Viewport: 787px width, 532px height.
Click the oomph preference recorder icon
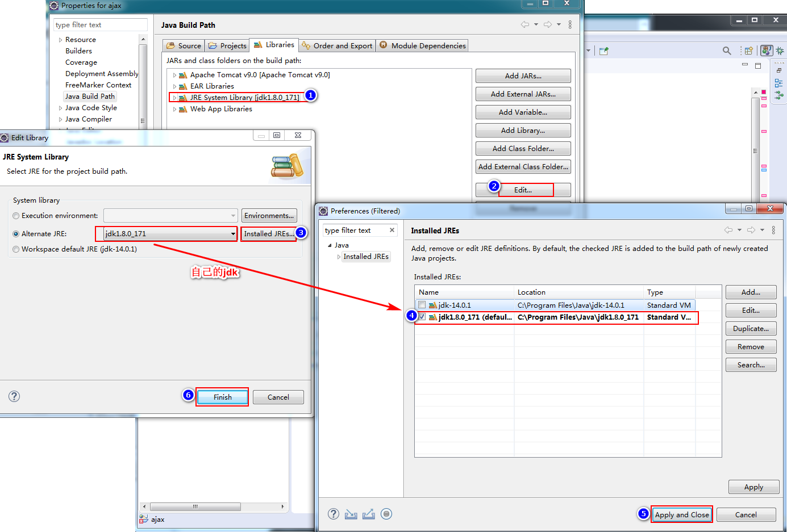click(x=386, y=514)
